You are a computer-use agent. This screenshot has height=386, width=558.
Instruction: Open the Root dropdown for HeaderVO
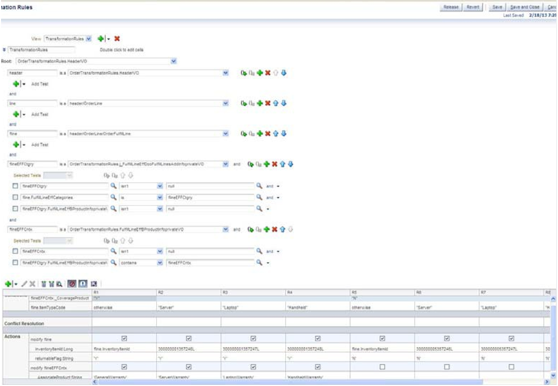(x=173, y=61)
